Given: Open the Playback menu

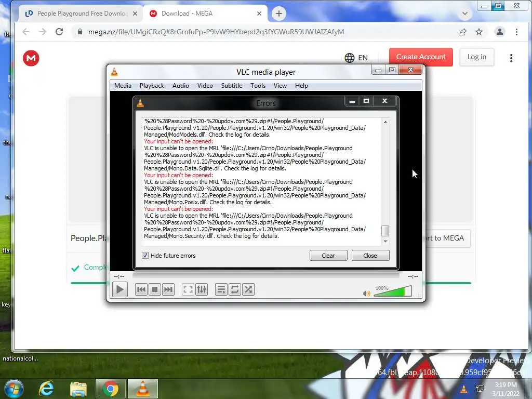Looking at the screenshot, I should coord(152,86).
